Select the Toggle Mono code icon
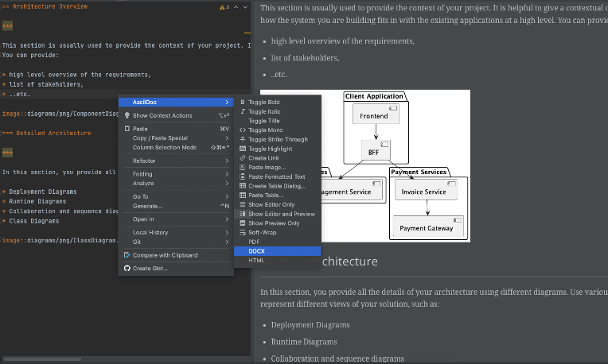The width and height of the screenshot is (608, 364). 243,130
